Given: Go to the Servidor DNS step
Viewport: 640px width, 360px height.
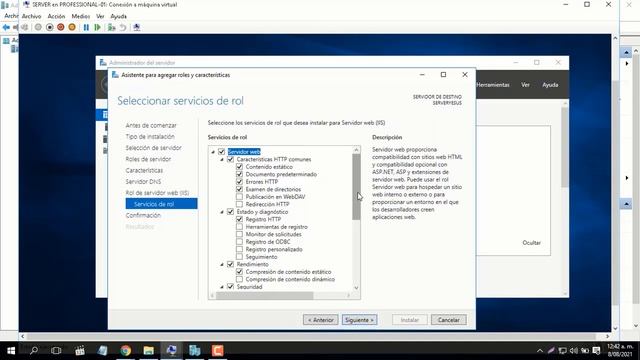Looking at the screenshot, I should pos(143,182).
